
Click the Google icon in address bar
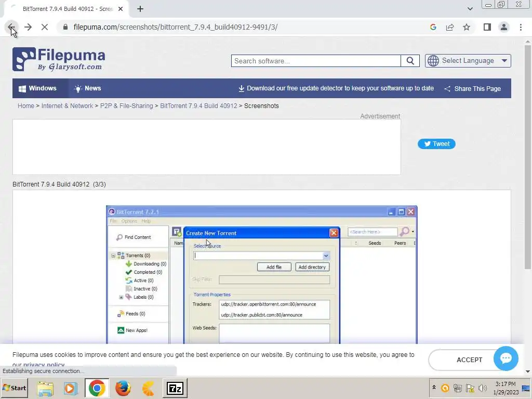coord(433,27)
